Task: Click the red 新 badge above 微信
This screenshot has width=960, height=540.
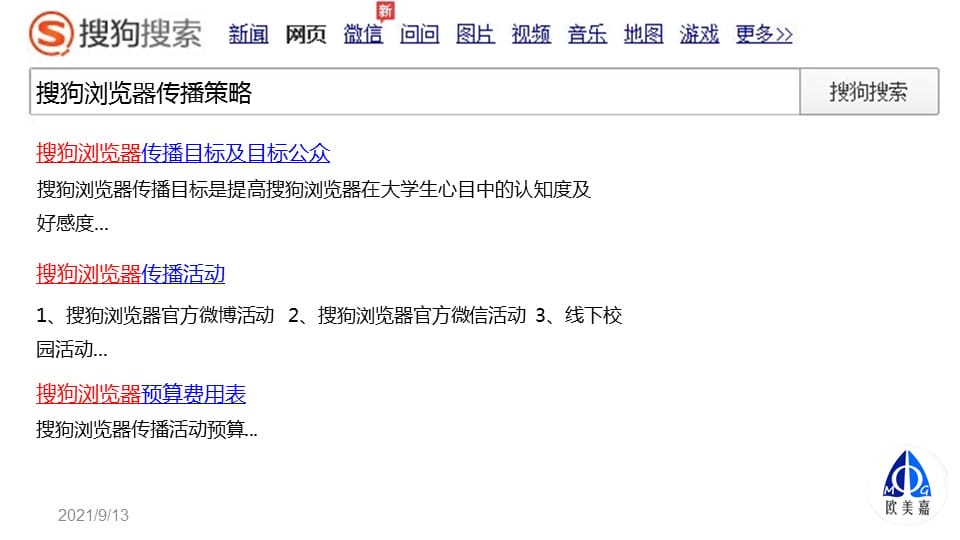Action: (x=385, y=11)
